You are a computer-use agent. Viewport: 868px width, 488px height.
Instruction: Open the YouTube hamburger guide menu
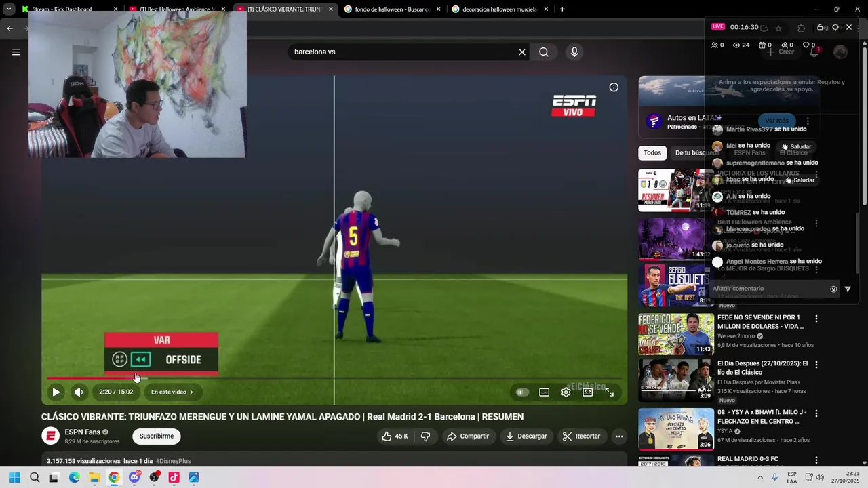coord(16,52)
